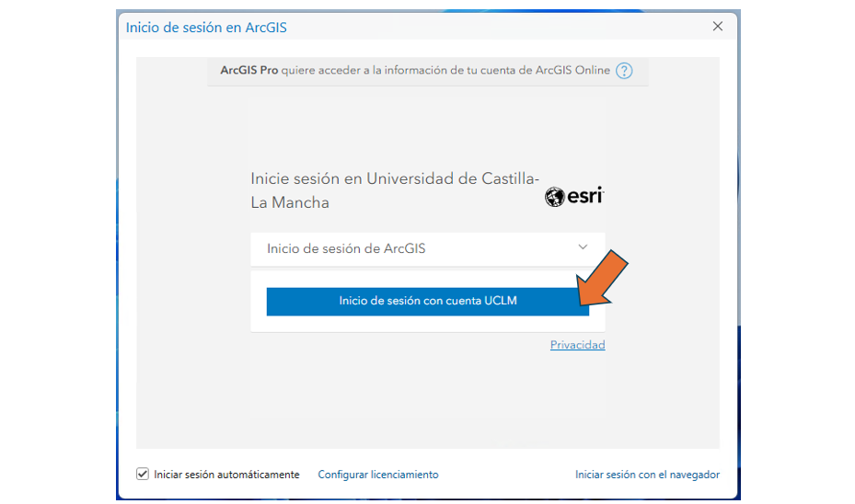The width and height of the screenshot is (855, 504).
Task: Click the ArcGIS Pro access information text
Action: 415,70
